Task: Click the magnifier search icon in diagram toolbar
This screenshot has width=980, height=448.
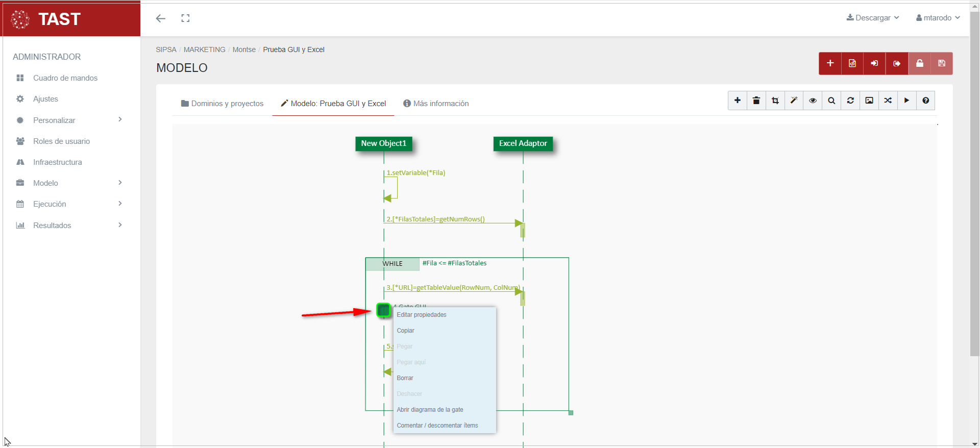Action: tap(831, 101)
